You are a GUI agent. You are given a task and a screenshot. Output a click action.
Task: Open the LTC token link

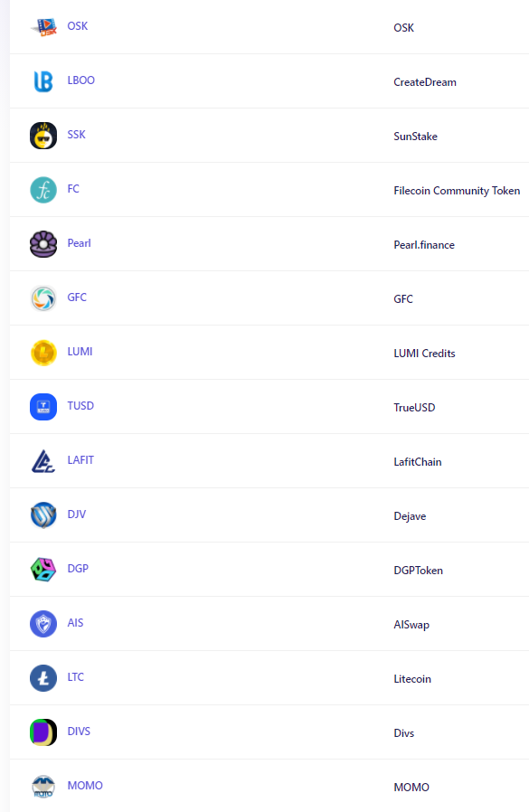coord(76,677)
